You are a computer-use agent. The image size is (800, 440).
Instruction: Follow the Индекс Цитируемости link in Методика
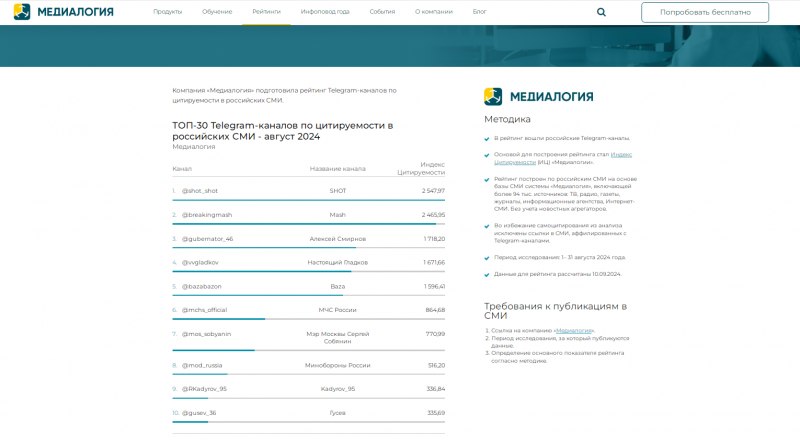pyautogui.click(x=620, y=155)
